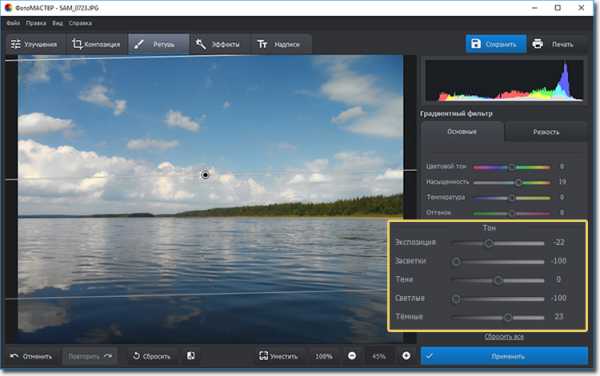Click the Сбросить все link
Image resolution: width=600 pixels, height=376 pixels.
coord(504,337)
